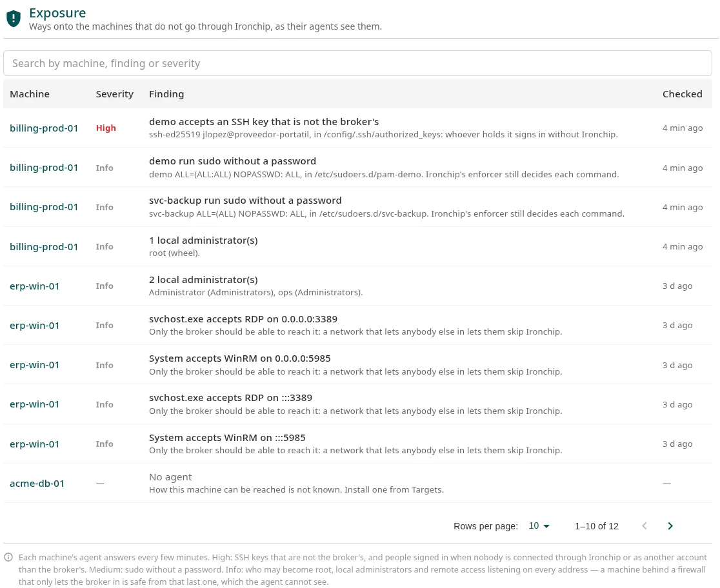Select 'System accepts WinRM on 0.0.0.0:5985'
720x588 pixels.
pyautogui.click(x=240, y=358)
